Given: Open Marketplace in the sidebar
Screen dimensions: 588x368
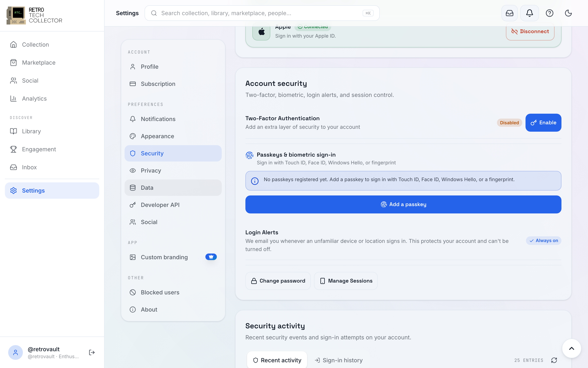Looking at the screenshot, I should (52, 63).
